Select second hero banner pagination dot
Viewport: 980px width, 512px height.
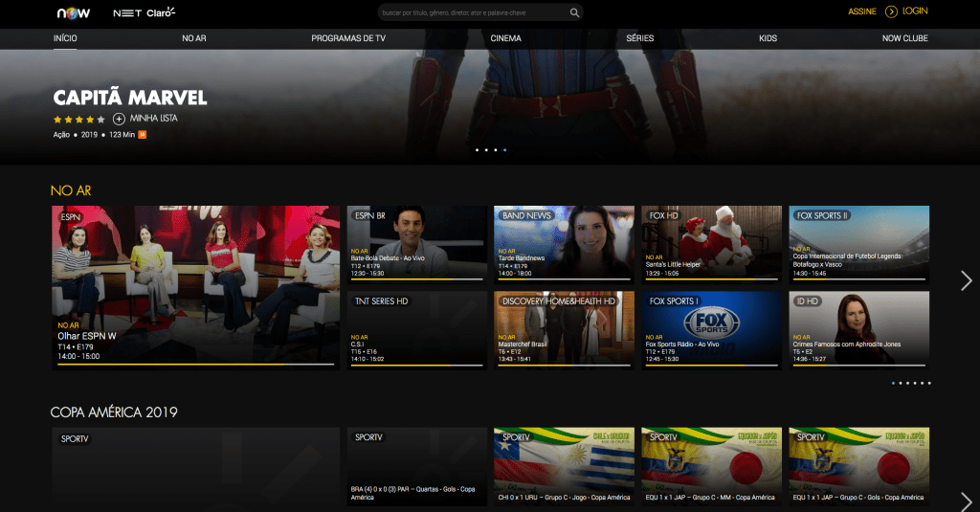(x=486, y=150)
